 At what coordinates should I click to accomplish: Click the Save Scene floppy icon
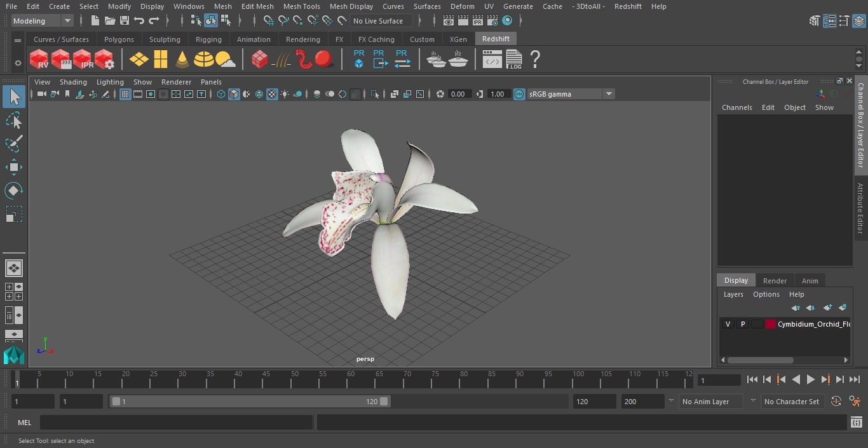point(125,21)
